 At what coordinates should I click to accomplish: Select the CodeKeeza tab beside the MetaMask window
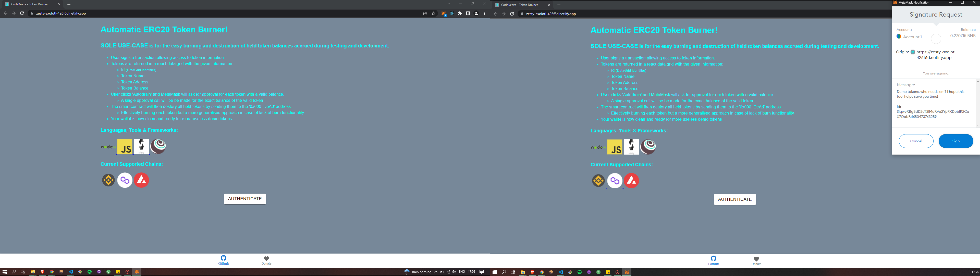[x=519, y=5]
